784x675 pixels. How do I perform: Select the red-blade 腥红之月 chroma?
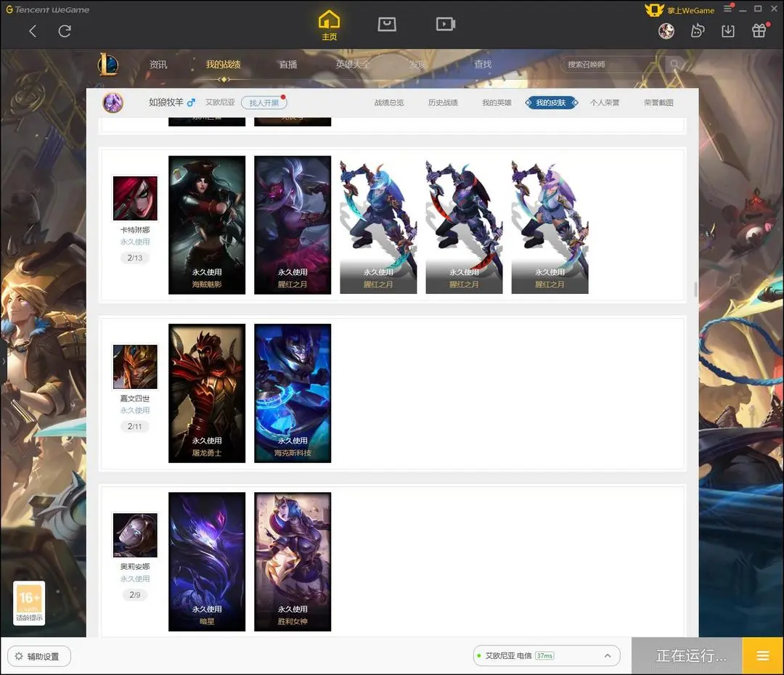(464, 225)
